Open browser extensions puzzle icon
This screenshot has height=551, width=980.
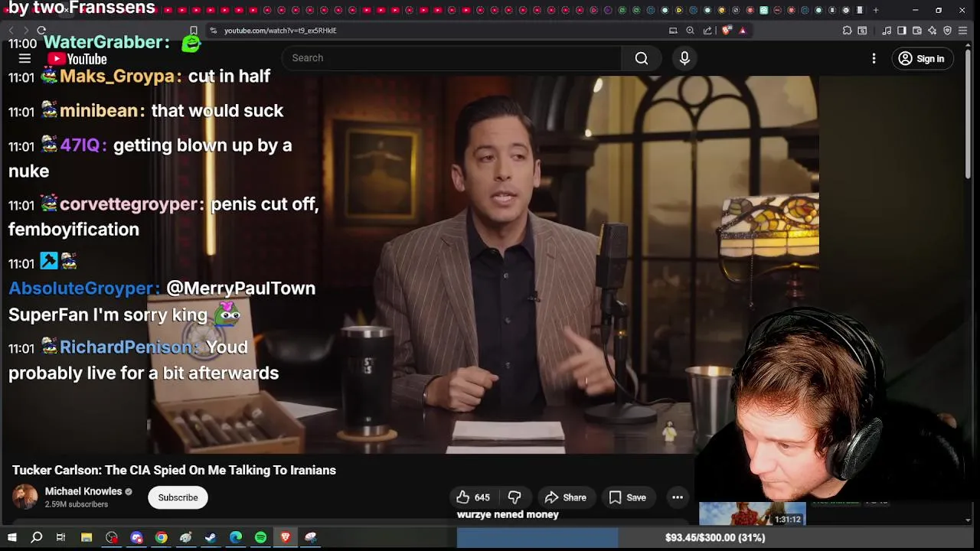pyautogui.click(x=847, y=31)
